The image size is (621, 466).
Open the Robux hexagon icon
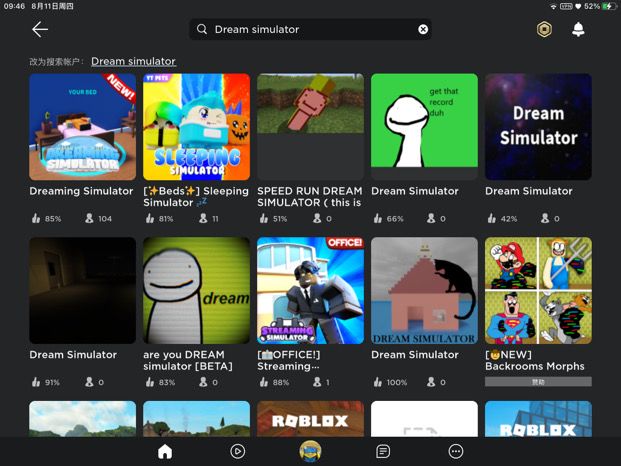tap(544, 29)
